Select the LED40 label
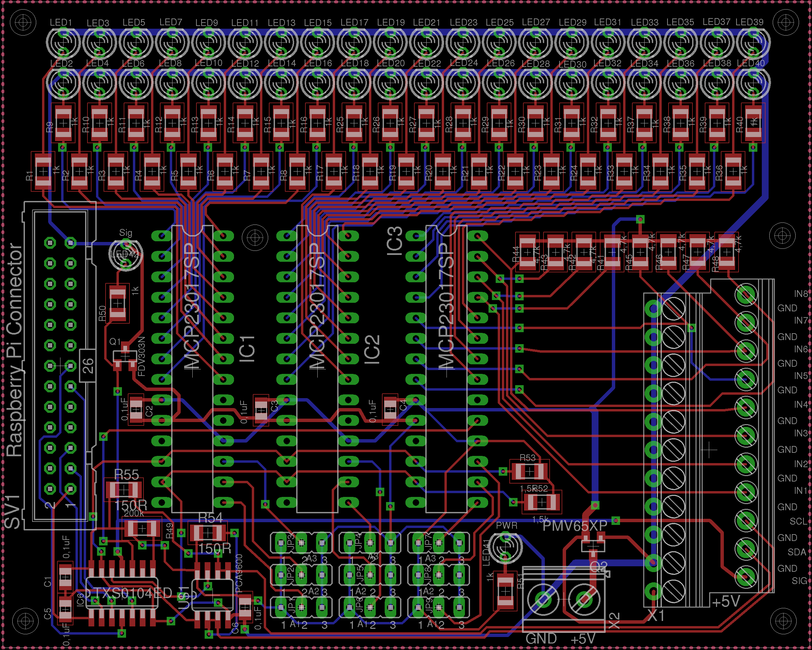The image size is (812, 650). point(751,63)
